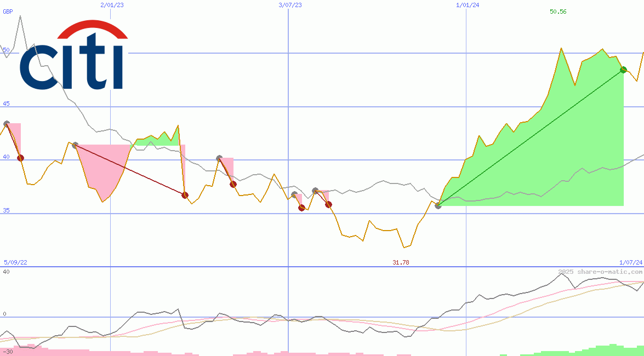Viewport: 644px width, 356px height.
Task: Click the green 50.56 high price value
Action: pos(558,12)
